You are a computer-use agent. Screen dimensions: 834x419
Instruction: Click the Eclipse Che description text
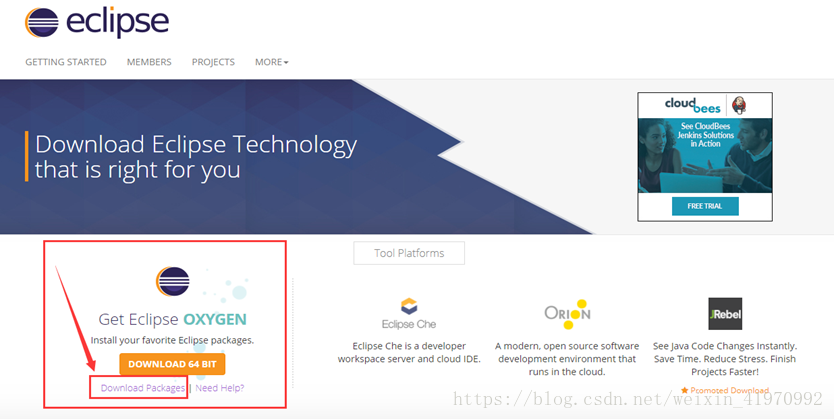point(409,353)
